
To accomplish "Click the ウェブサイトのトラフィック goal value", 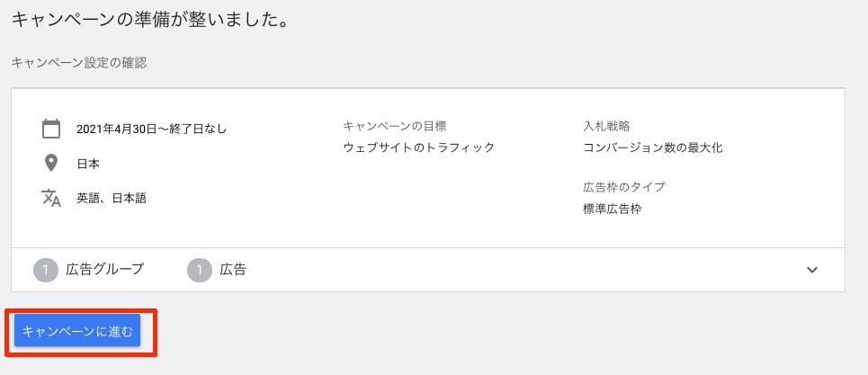I will 419,147.
